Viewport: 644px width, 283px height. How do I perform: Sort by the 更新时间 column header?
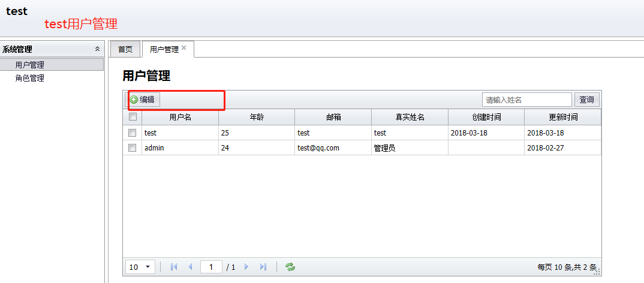pyautogui.click(x=563, y=117)
